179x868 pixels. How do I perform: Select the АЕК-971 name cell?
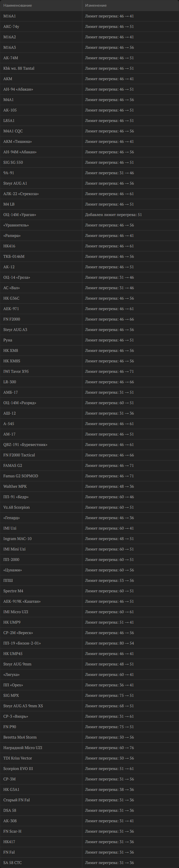tap(11, 309)
